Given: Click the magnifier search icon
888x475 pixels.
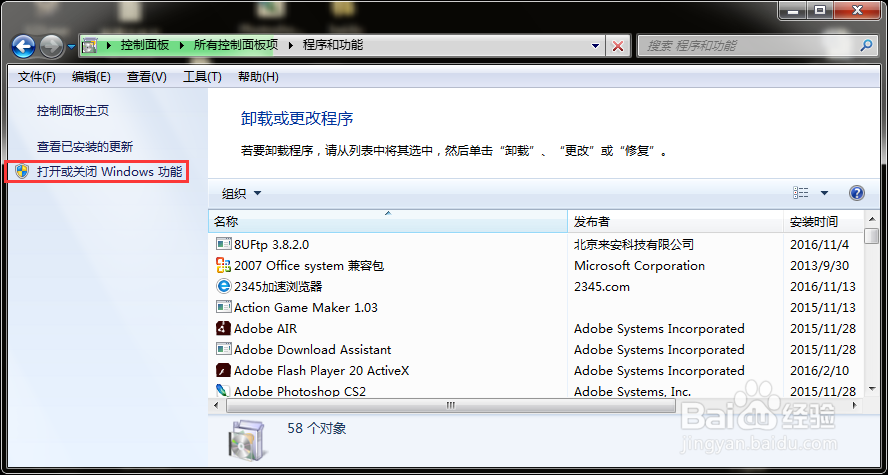Looking at the screenshot, I should (866, 45).
